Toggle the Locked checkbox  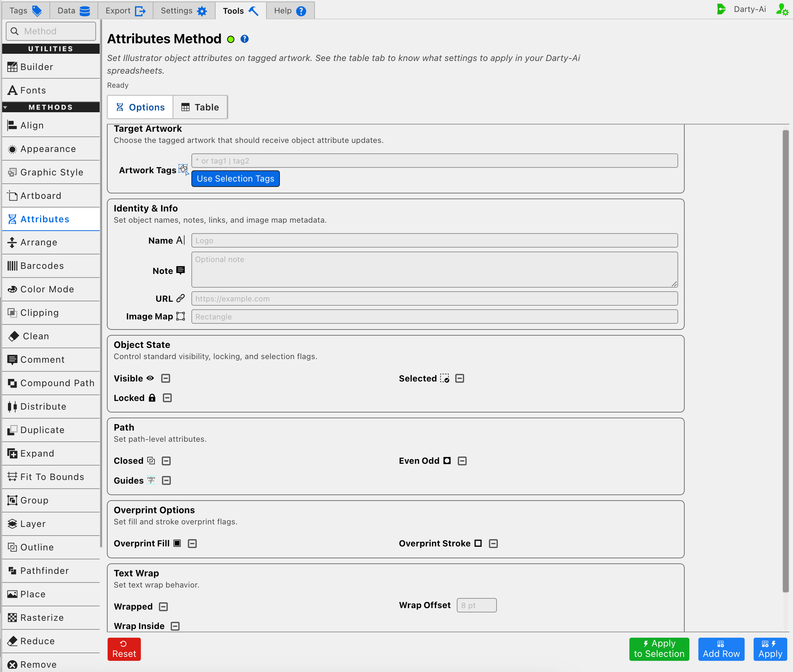167,398
